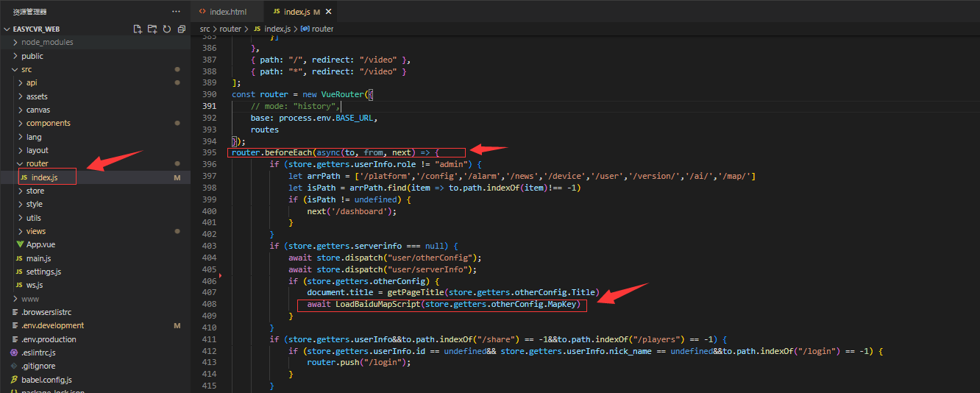
Task: Open the App.vue file
Action: pos(39,244)
